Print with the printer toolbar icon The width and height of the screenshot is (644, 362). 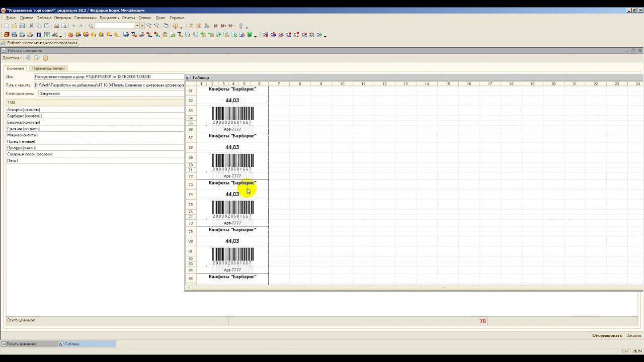[x=56, y=26]
